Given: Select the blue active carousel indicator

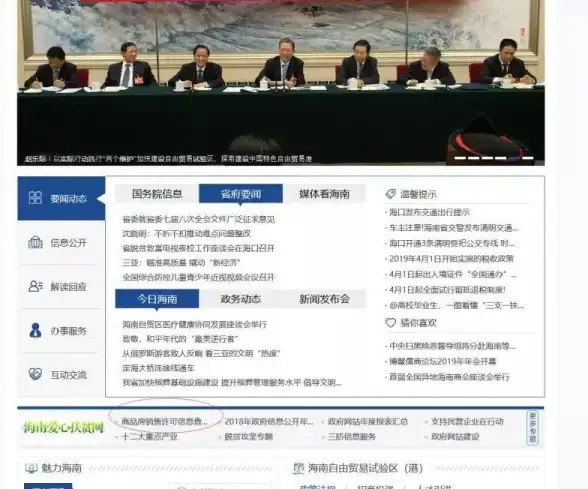Looking at the screenshot, I should (514, 158).
